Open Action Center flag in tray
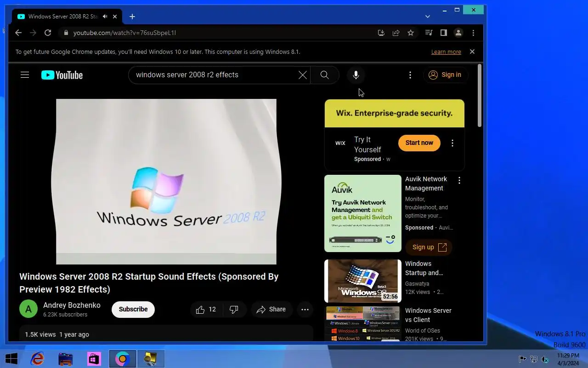Screen dimensions: 588x368 coord(522,359)
